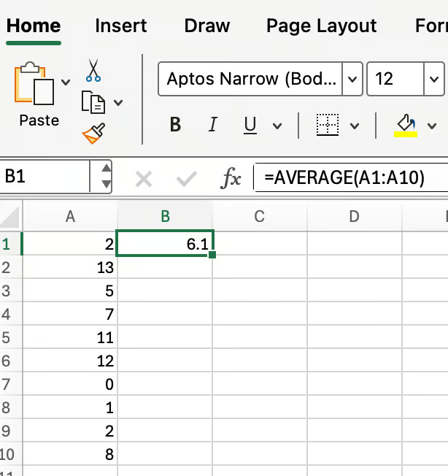
Task: Open the font name dropdown
Action: tap(352, 79)
